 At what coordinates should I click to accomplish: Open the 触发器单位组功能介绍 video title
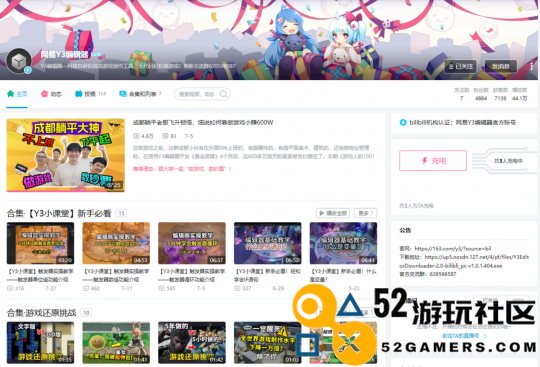click(x=40, y=275)
